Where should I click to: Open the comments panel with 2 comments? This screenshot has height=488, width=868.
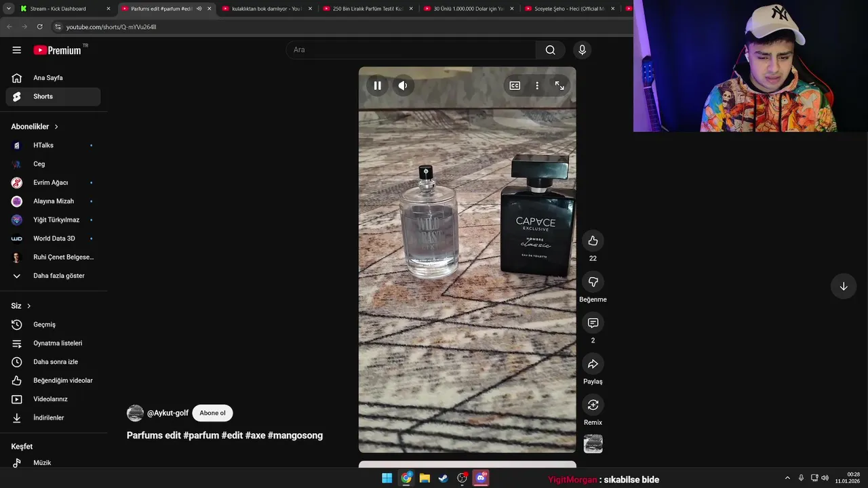point(593,323)
